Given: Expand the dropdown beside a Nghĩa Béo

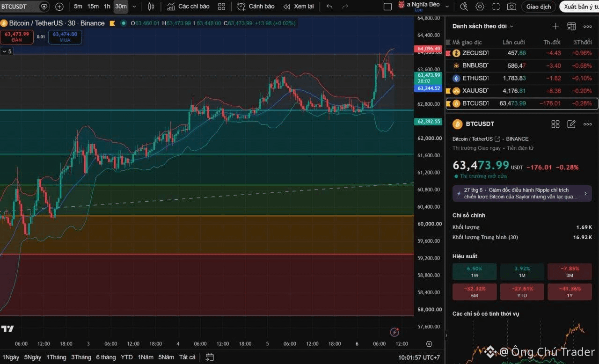Looking at the screenshot, I should (x=447, y=7).
